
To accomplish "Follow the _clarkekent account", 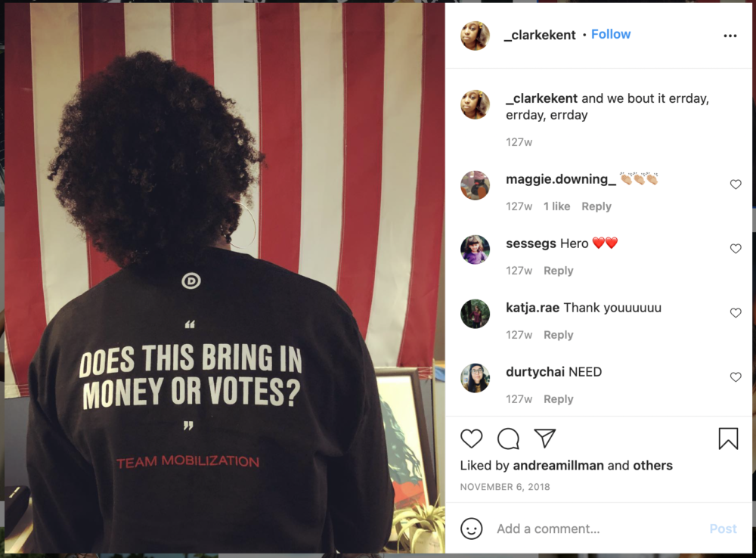I will [610, 34].
